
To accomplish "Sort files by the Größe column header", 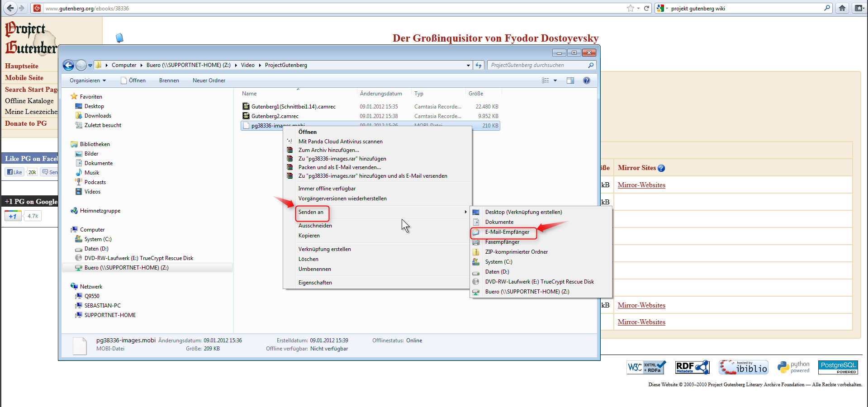I will (x=476, y=94).
